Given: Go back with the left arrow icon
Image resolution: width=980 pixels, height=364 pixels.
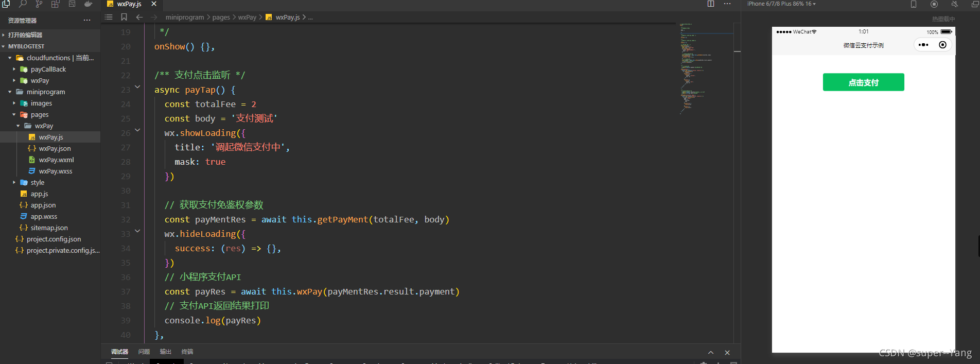Looking at the screenshot, I should coord(139,17).
